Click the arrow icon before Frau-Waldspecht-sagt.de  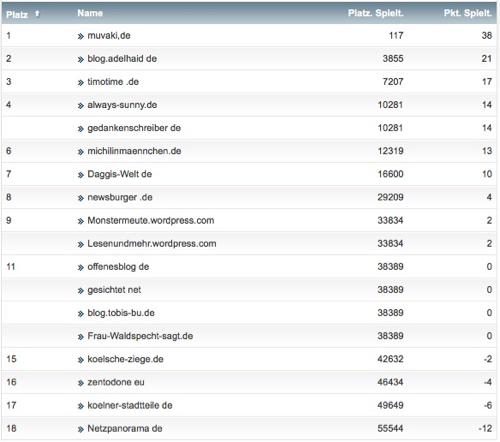point(80,337)
